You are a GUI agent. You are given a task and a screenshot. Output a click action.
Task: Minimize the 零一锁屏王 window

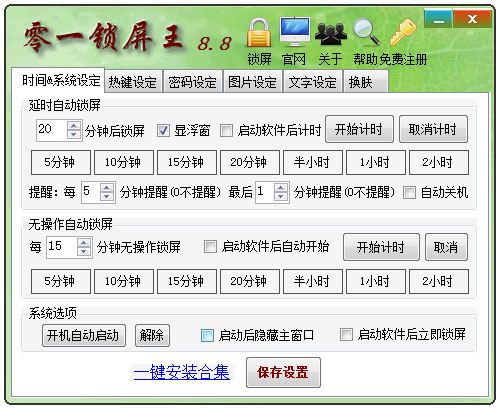click(439, 19)
